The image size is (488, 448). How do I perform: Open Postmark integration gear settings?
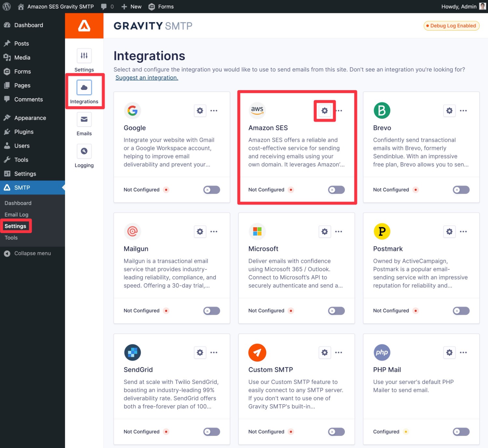point(449,231)
